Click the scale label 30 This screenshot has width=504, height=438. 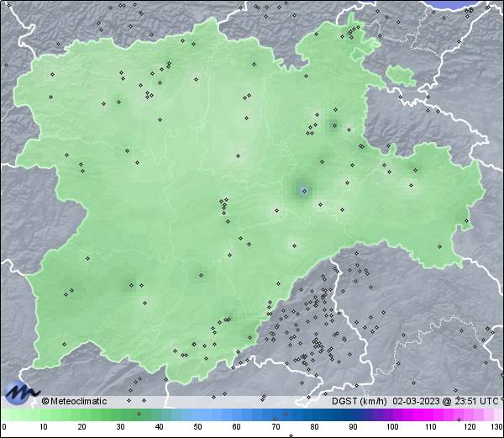click(x=120, y=427)
